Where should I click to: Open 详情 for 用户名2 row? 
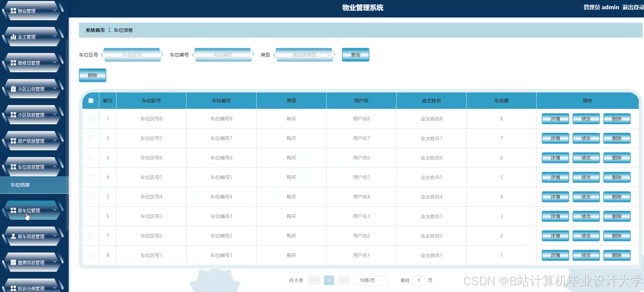coord(555,236)
